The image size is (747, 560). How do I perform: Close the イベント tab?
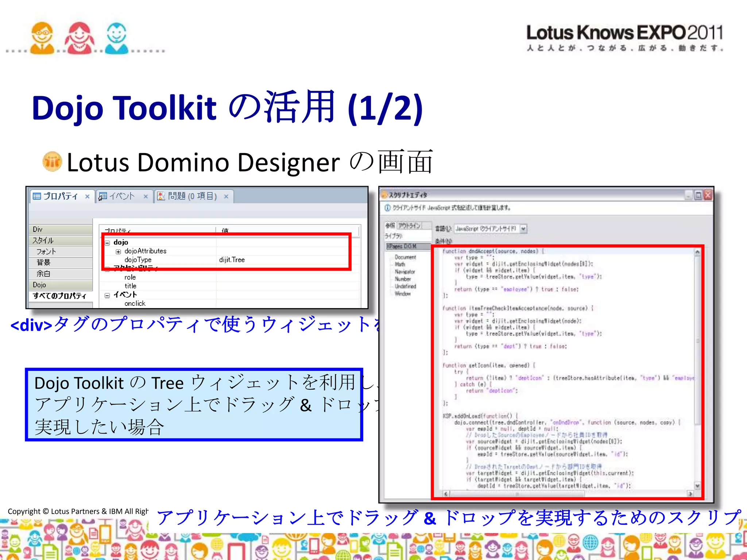pyautogui.click(x=146, y=197)
